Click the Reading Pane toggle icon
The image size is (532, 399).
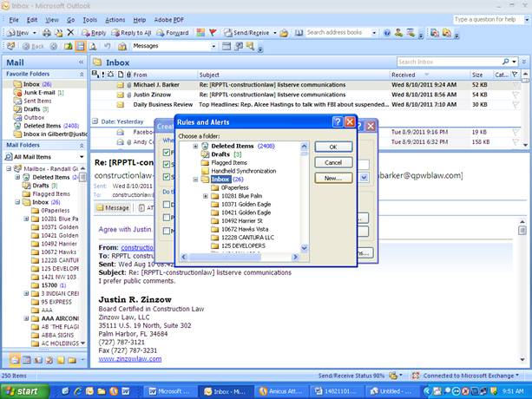tap(81, 46)
